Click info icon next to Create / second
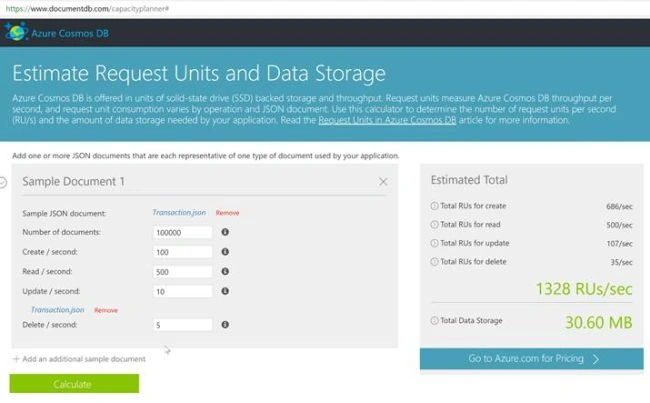 tap(225, 252)
